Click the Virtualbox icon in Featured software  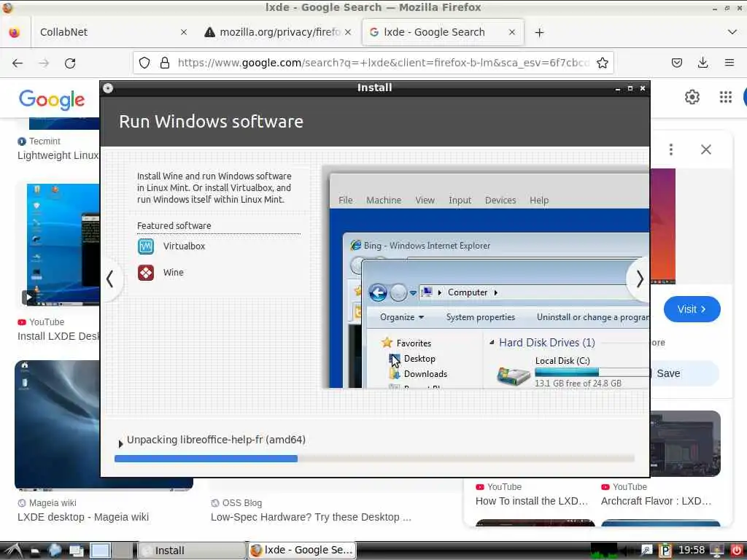pyautogui.click(x=146, y=246)
